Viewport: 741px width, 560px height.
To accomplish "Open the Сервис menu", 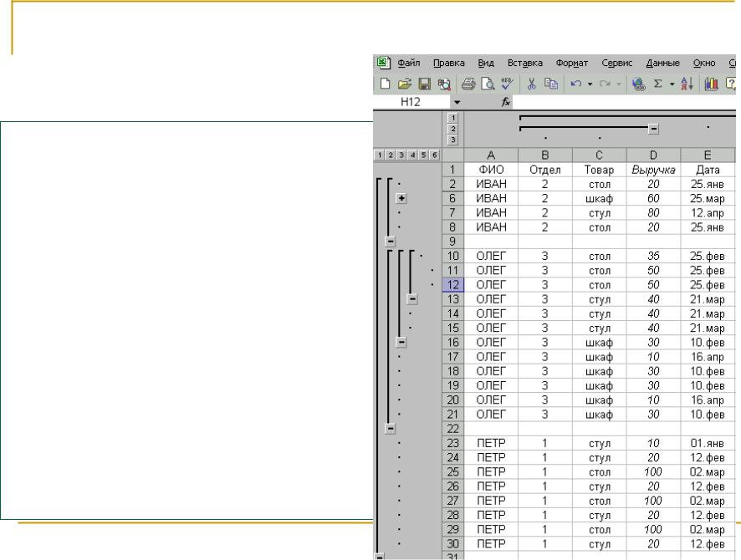I will click(616, 63).
